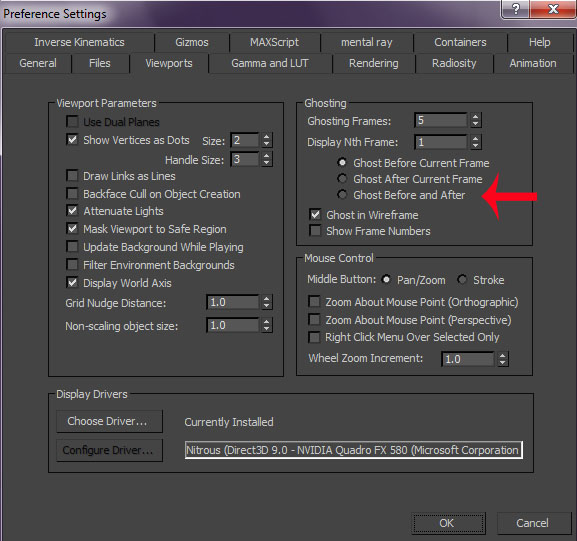Select Ghost After Current Frame
Image resolution: width=577 pixels, height=541 pixels.
[x=342, y=178]
